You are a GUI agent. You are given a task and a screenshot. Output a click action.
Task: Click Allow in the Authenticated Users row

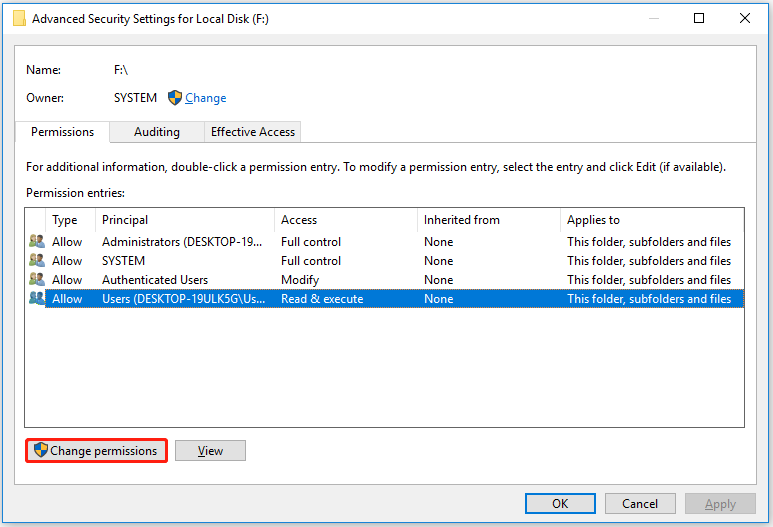coord(67,280)
